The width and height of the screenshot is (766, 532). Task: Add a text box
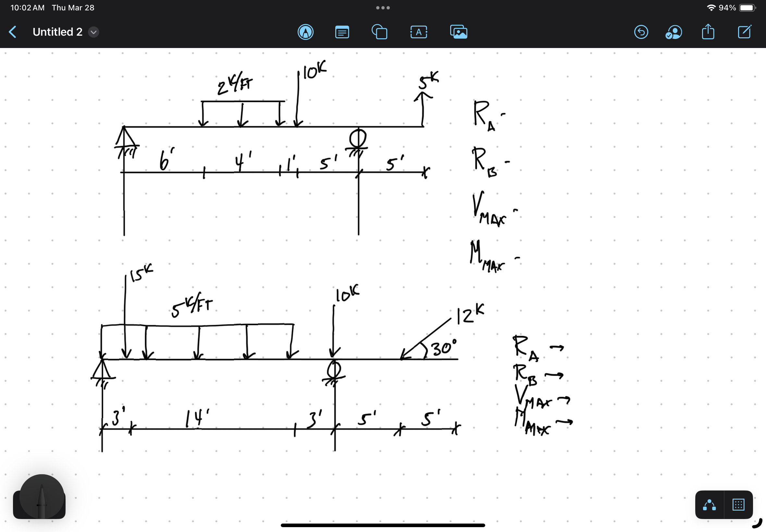point(418,32)
